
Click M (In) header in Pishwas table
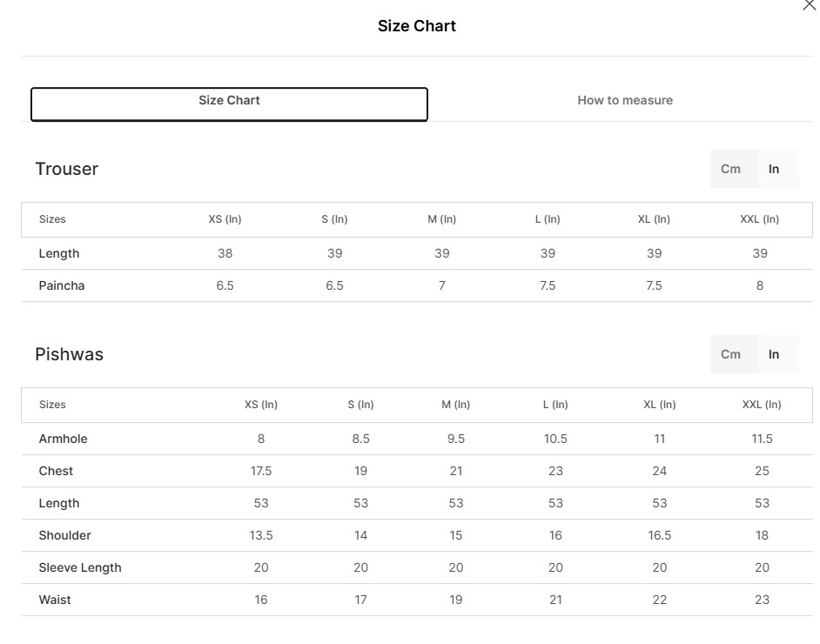(455, 405)
